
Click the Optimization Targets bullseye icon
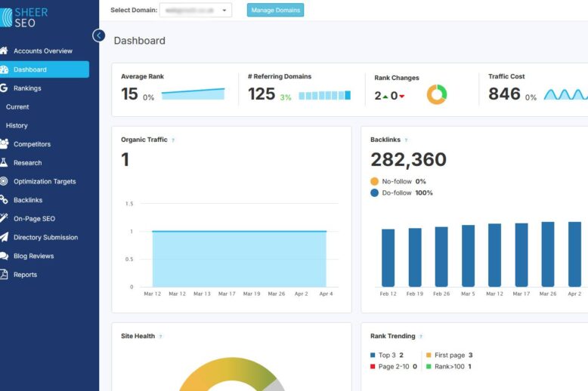tap(4, 181)
